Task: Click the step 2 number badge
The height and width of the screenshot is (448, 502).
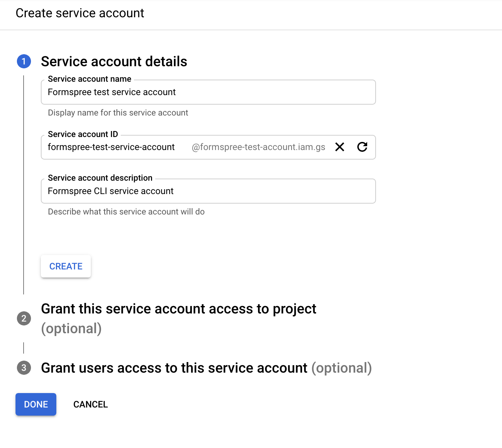Action: 24,318
